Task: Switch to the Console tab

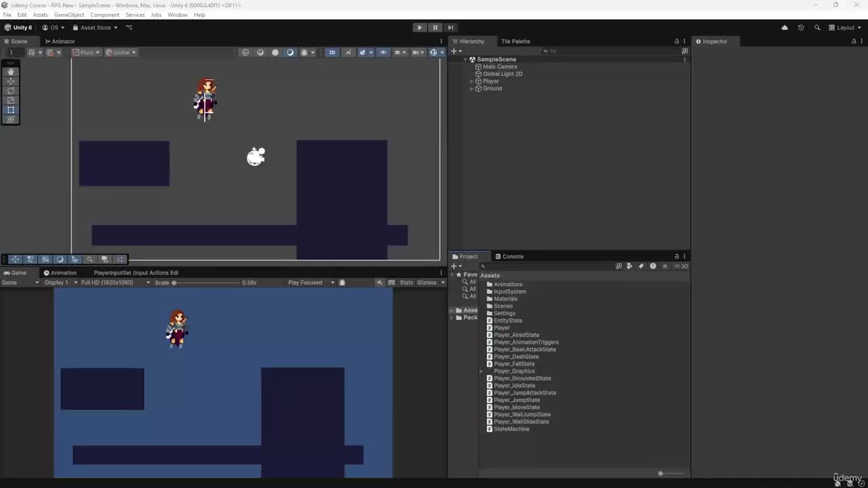Action: [x=509, y=256]
